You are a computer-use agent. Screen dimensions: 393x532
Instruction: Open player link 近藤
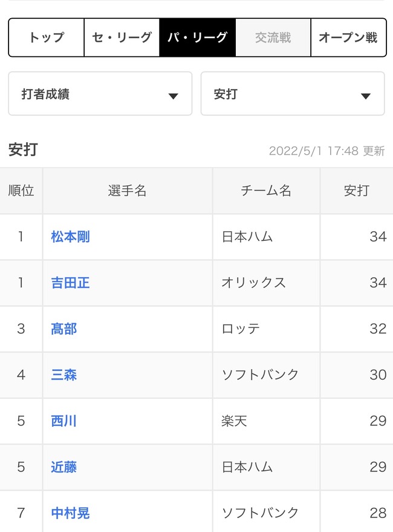click(63, 467)
